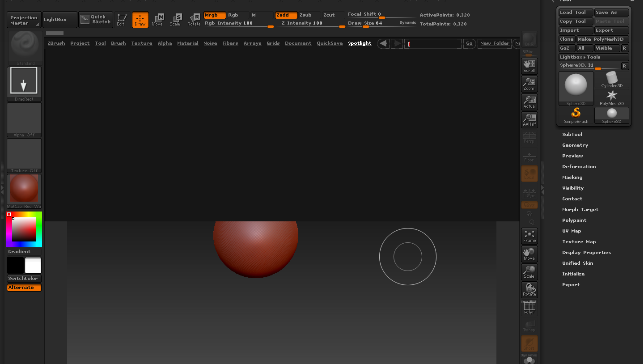Select the Draw mode icon

[140, 20]
